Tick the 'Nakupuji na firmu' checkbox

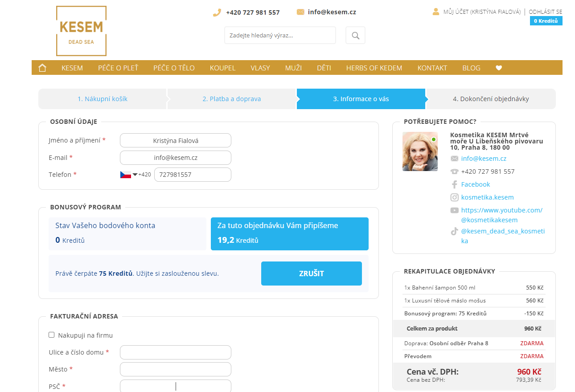pos(51,335)
